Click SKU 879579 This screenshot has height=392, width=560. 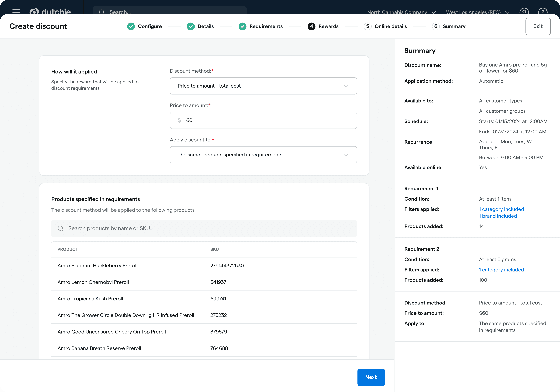point(219,332)
